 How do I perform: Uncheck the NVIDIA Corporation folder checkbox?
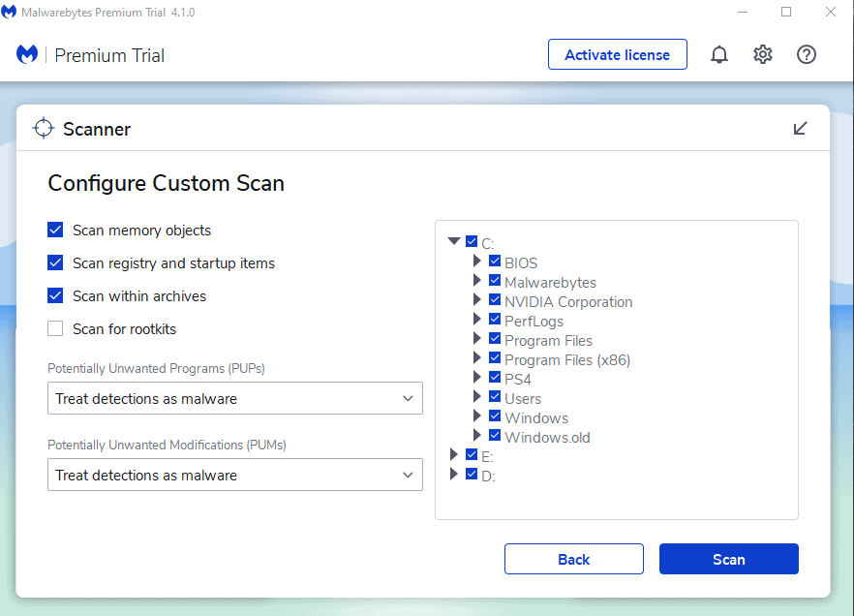(x=495, y=299)
